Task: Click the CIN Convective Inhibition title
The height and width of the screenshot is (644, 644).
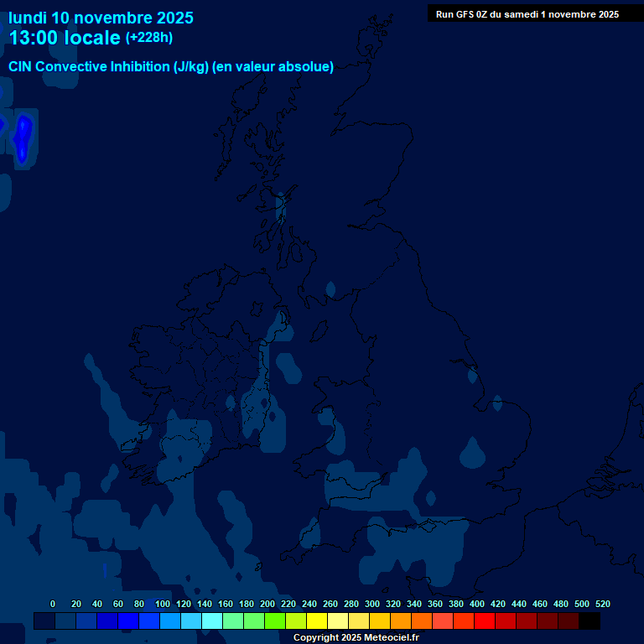Action: tap(171, 67)
